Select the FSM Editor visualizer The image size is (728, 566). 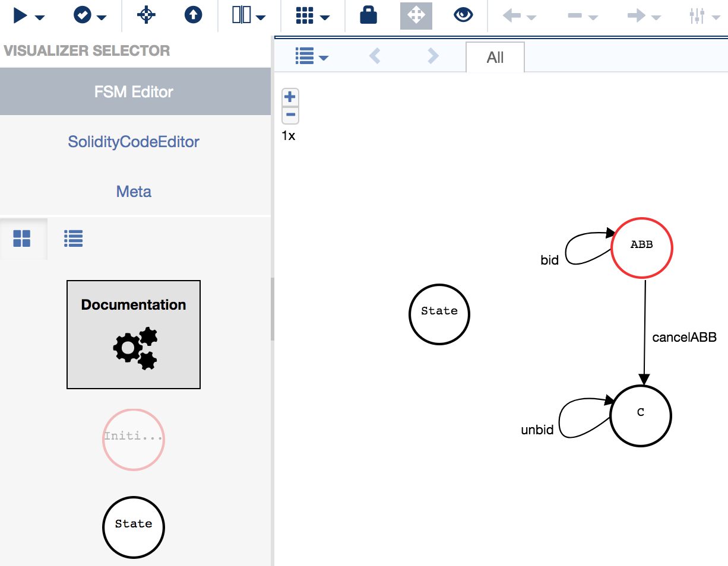pos(134,92)
